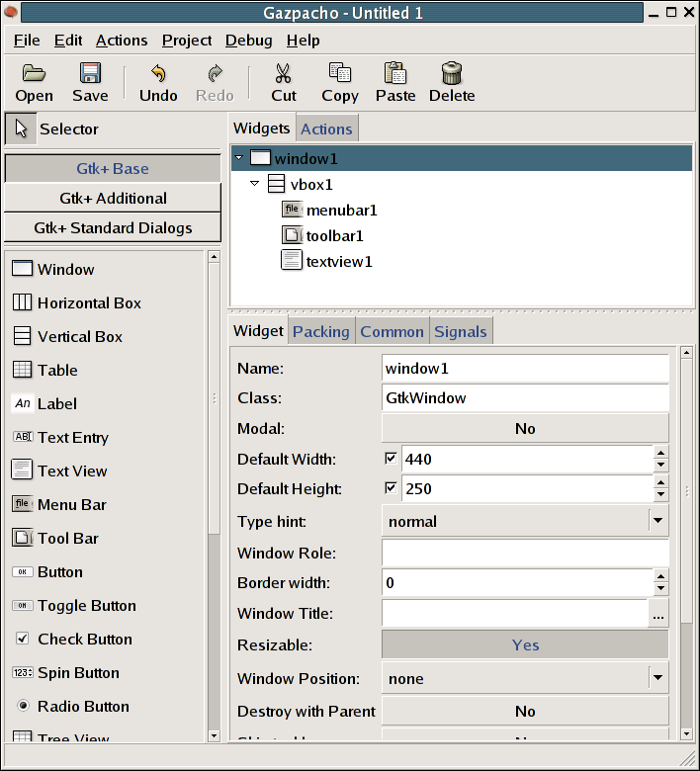The height and width of the screenshot is (771, 700).
Task: Switch to the Packing tab
Action: coord(320,331)
